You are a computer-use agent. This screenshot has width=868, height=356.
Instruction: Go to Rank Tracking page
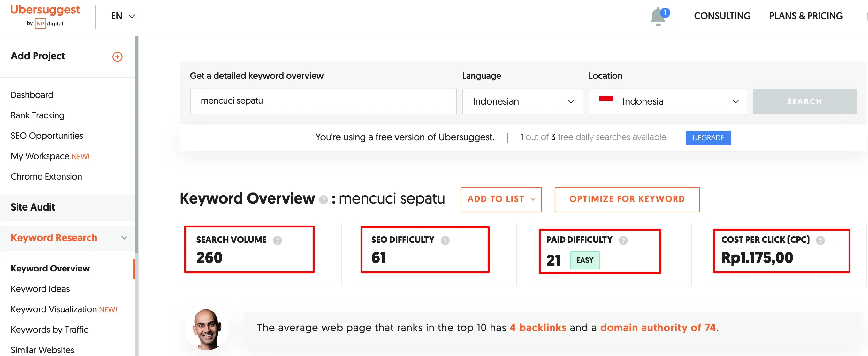(37, 115)
